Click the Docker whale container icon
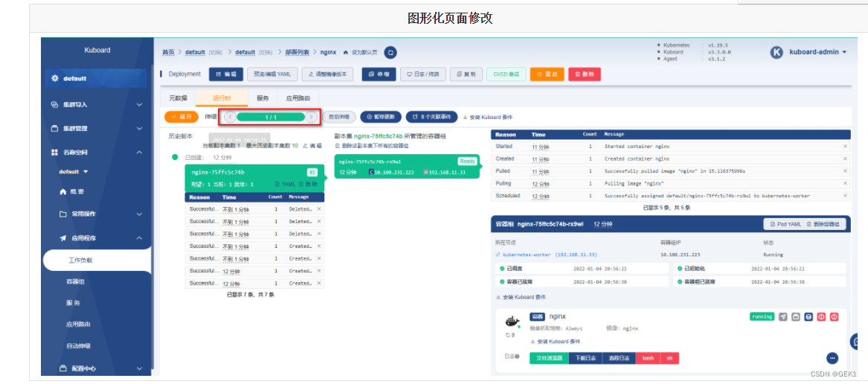 point(512,321)
